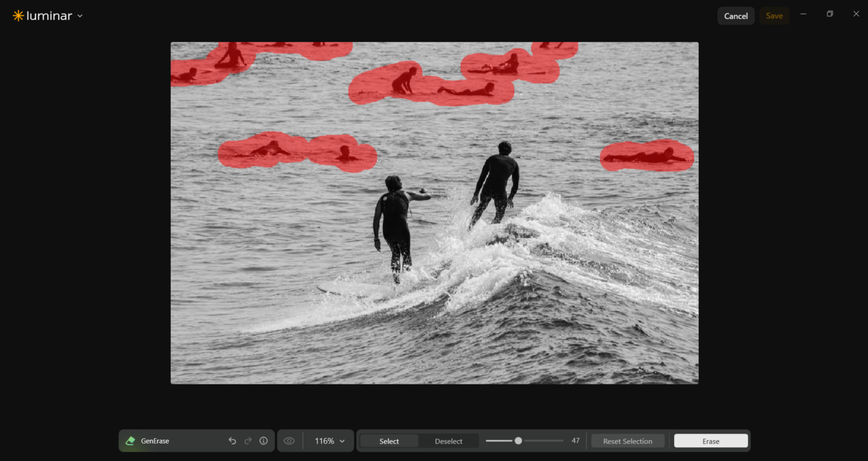This screenshot has height=461, width=868.
Task: Undo the last selection stroke
Action: pyautogui.click(x=232, y=441)
